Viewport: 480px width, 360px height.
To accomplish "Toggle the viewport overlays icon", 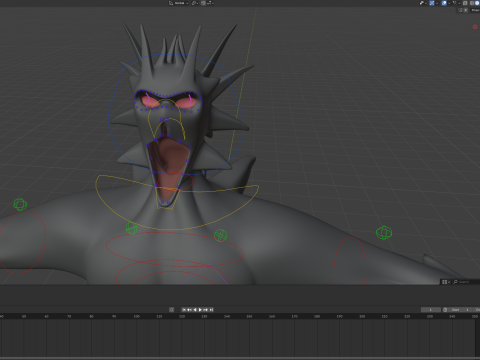I will pyautogui.click(x=444, y=3).
